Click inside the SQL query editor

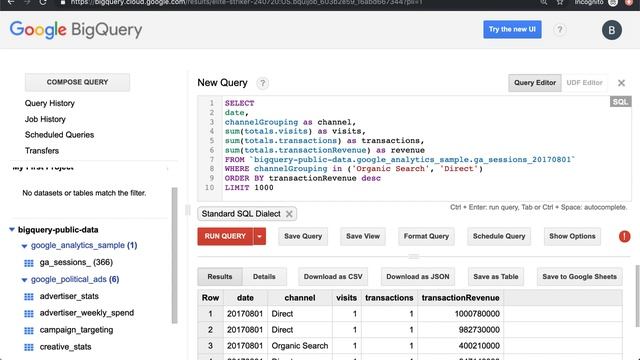(x=414, y=149)
